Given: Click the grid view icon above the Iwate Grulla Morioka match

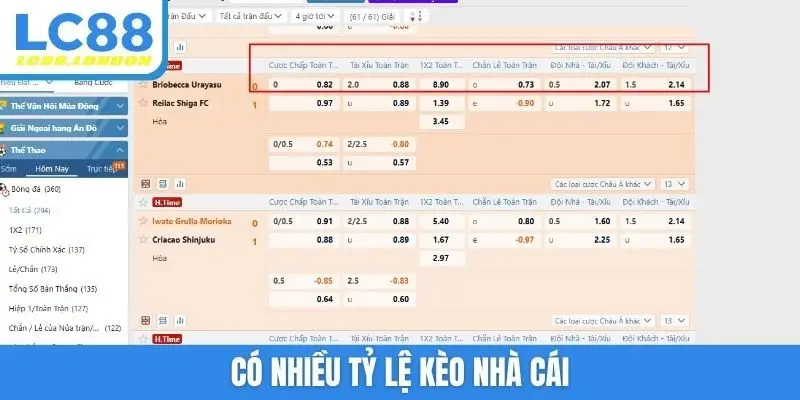Looking at the screenshot, I should (146, 184).
